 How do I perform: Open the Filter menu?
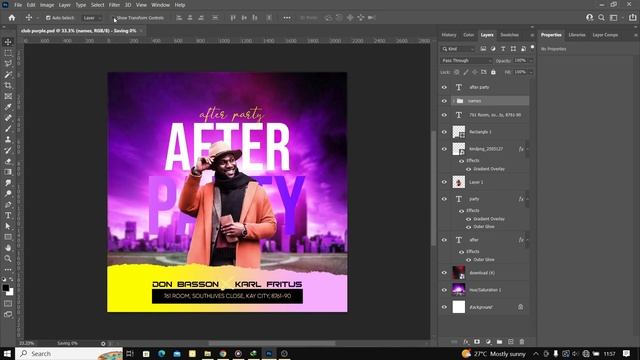point(114,5)
